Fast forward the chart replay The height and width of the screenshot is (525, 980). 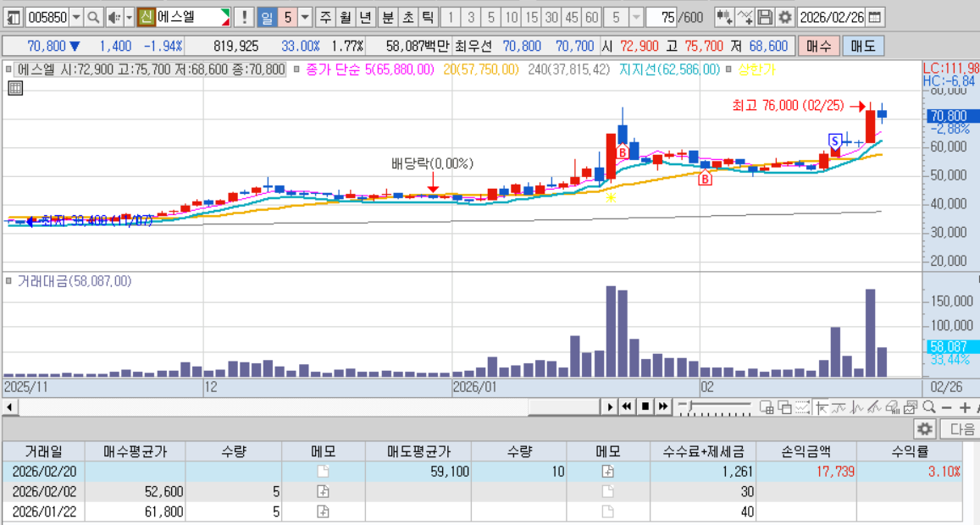(x=662, y=406)
